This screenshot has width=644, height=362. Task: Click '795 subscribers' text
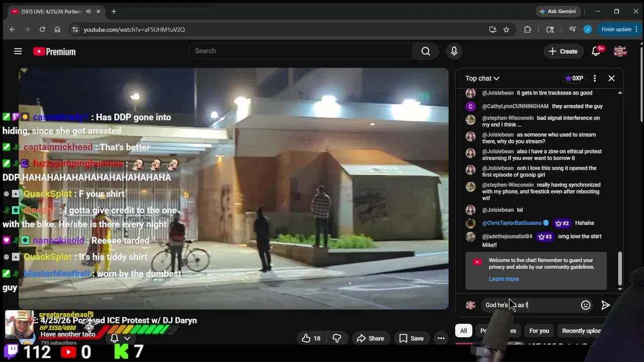click(x=58, y=343)
